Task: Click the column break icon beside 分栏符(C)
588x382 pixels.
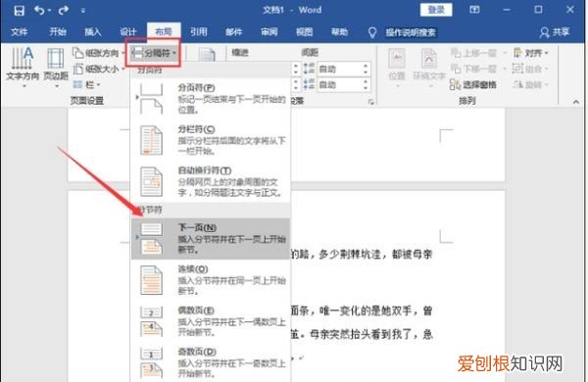Action: 152,141
